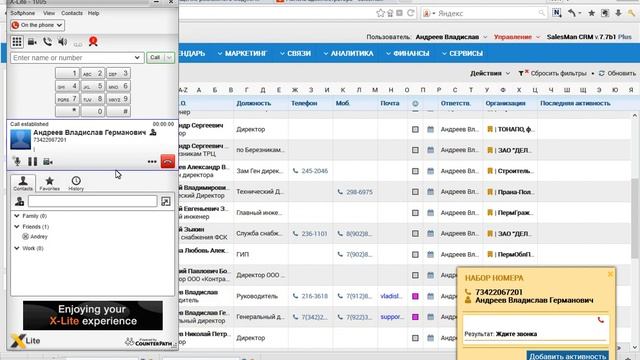This screenshot has height=360, width=640.
Task: Open user Андреев Владислав dropdown
Action: tap(451, 37)
